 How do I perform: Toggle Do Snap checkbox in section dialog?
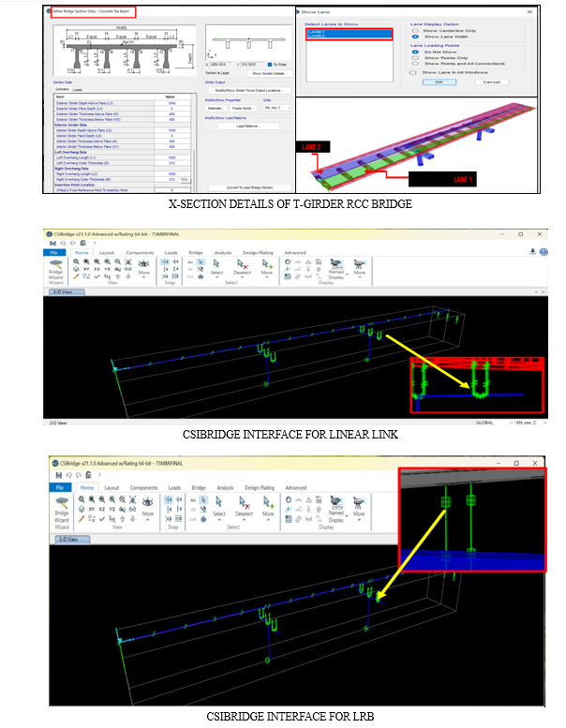pyautogui.click(x=270, y=65)
